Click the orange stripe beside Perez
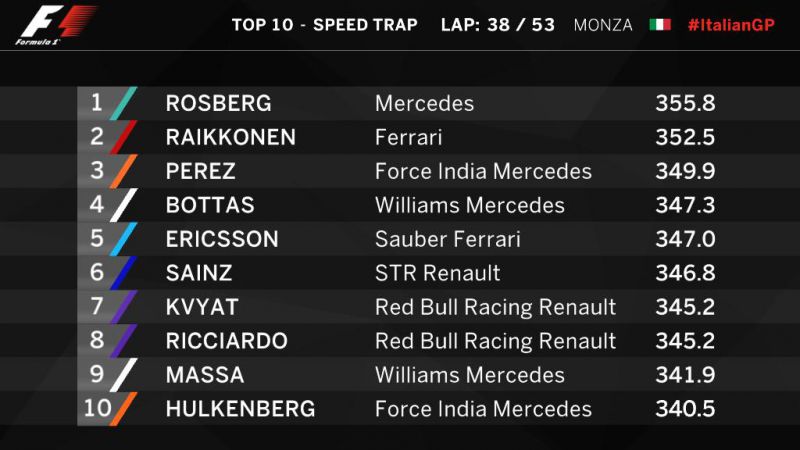800x450 pixels. [123, 171]
